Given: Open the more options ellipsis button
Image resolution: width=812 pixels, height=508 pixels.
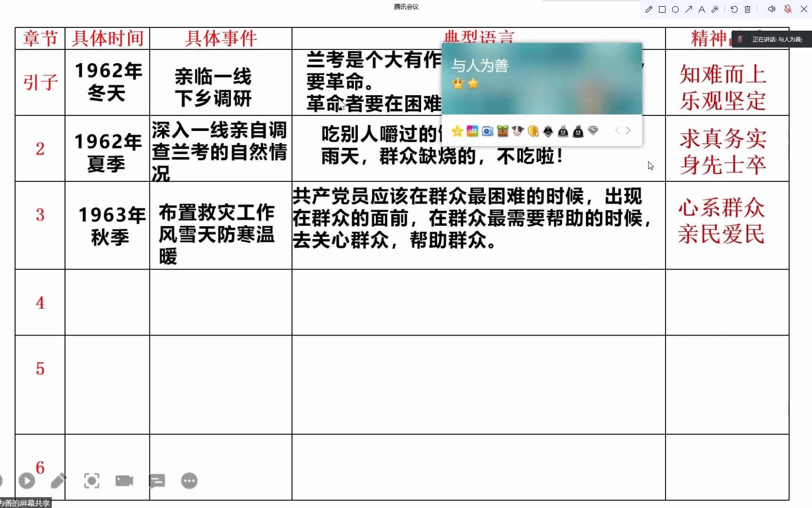Looking at the screenshot, I should (189, 481).
